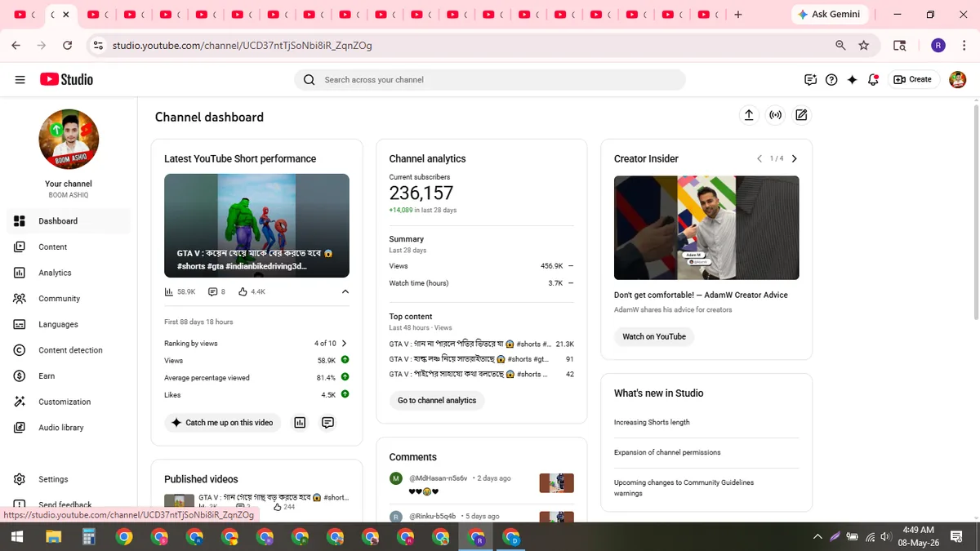The width and height of the screenshot is (980, 551).
Task: Open Community in the sidebar
Action: coord(69,299)
